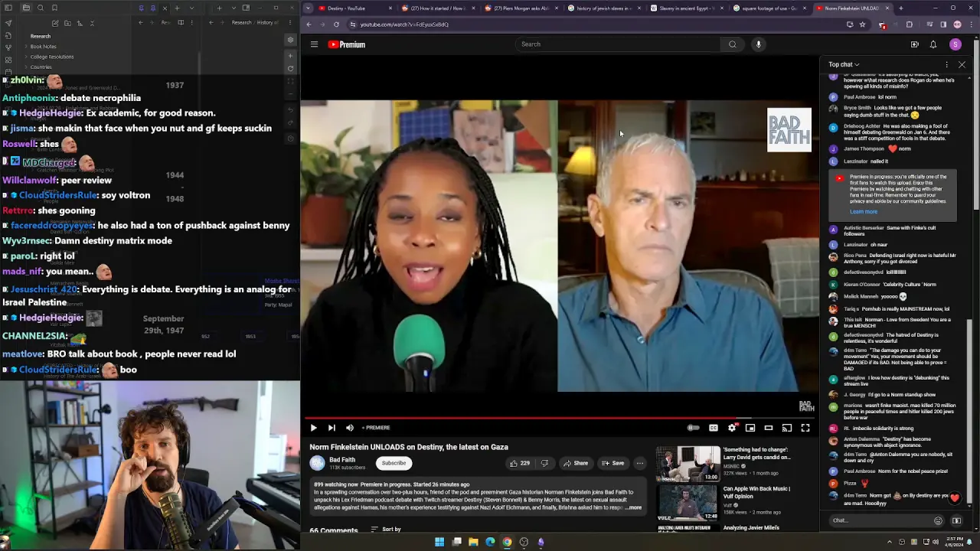Create new note in Obsidian
Viewport: 980px width, 551px height.
coord(54,23)
